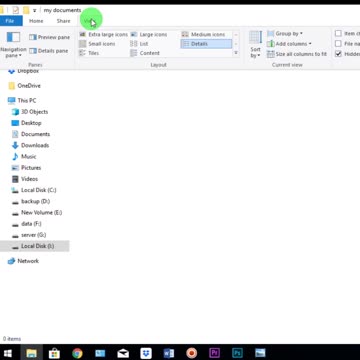Open Premiere Pro from the taskbar
This screenshot has width=360, height=360.
click(x=214, y=353)
